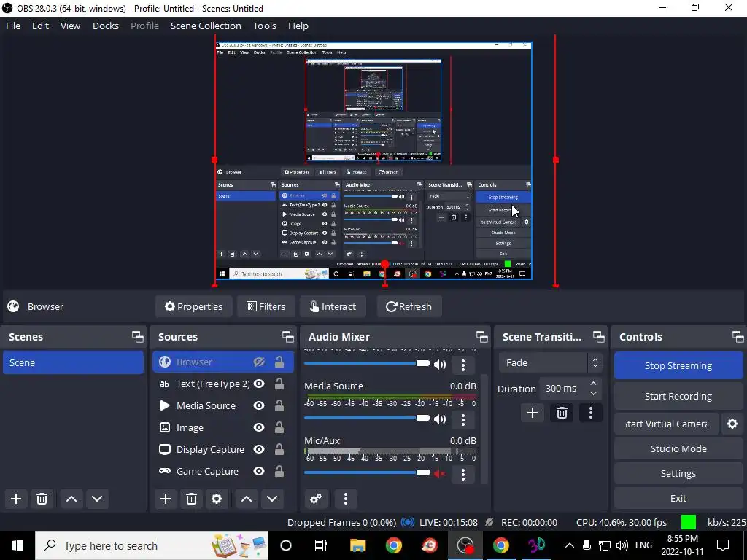Image resolution: width=747 pixels, height=560 pixels.
Task: Undock the Controls panel
Action: coord(738,337)
